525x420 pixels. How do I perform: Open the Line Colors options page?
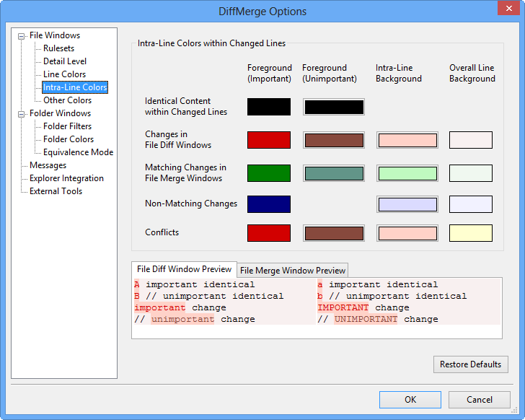[x=64, y=74]
